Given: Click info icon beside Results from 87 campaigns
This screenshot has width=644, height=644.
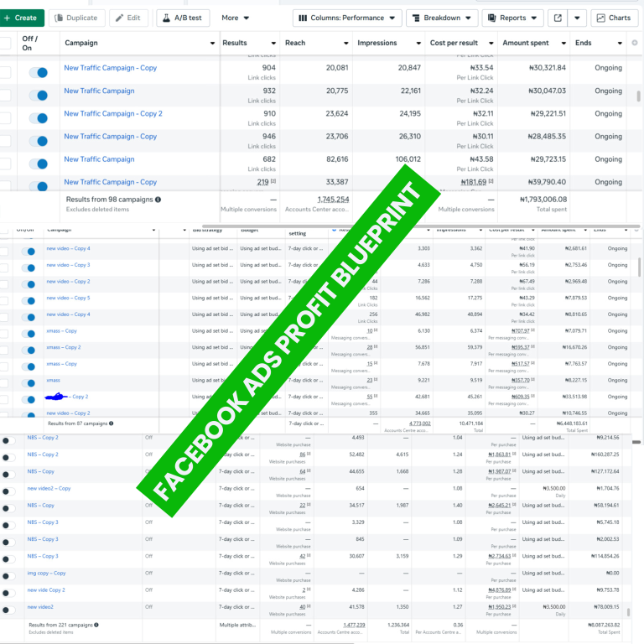Looking at the screenshot, I should pos(112,423).
